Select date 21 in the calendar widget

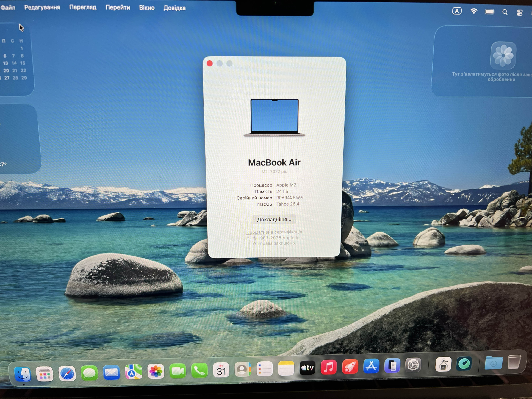coord(15,70)
